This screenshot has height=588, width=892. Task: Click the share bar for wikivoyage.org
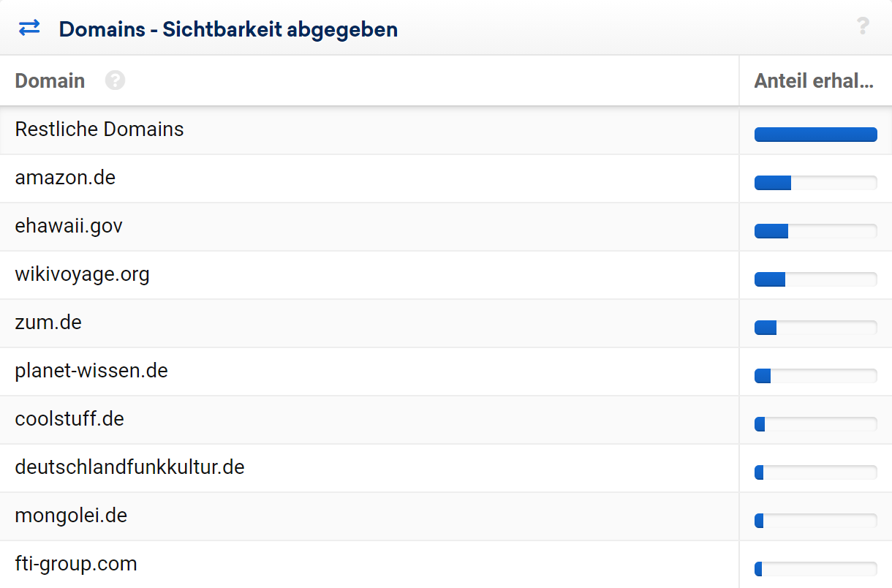point(815,279)
